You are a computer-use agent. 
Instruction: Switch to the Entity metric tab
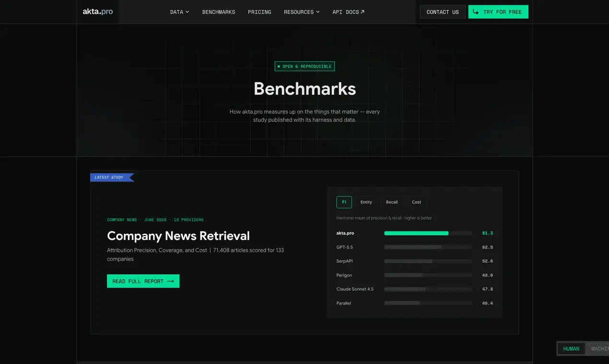pyautogui.click(x=366, y=202)
